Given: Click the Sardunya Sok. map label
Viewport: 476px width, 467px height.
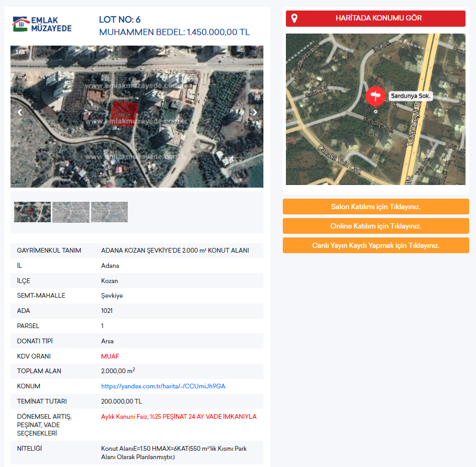Looking at the screenshot, I should 411,97.
